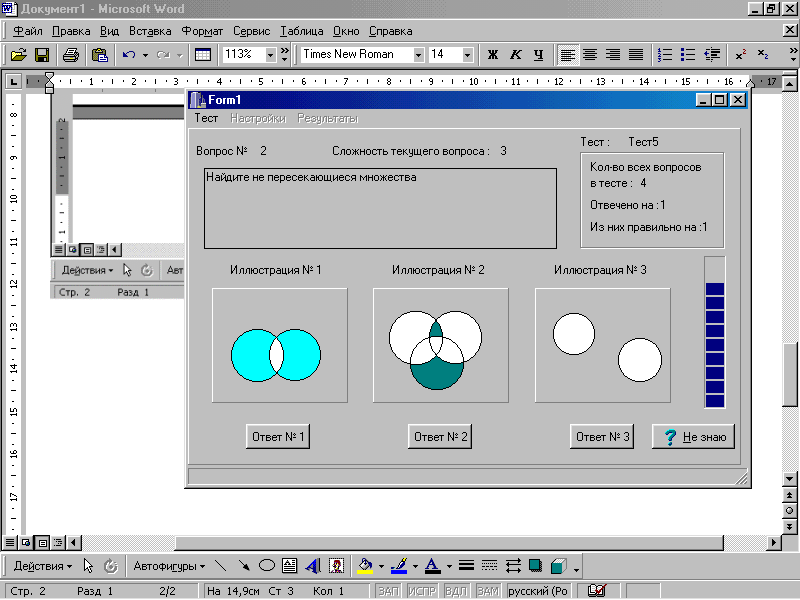800x600 pixels.
Task: Insert a text box from the Drawing toolbar
Action: 289,566
